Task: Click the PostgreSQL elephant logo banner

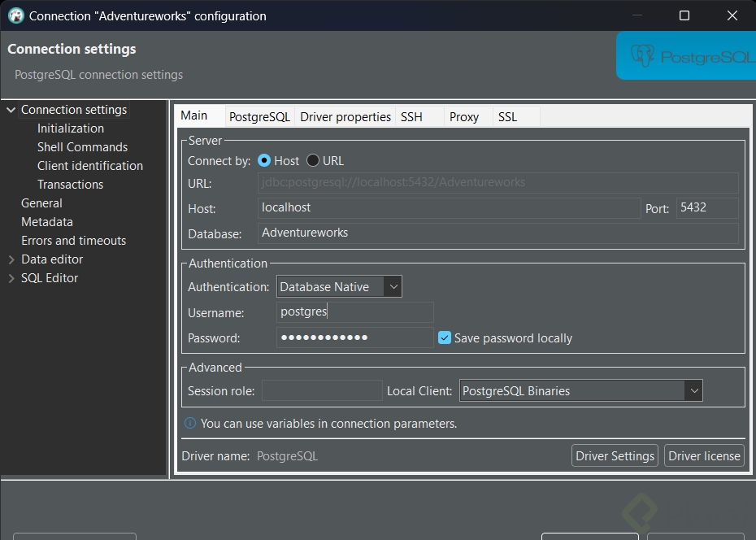Action: 685,55
